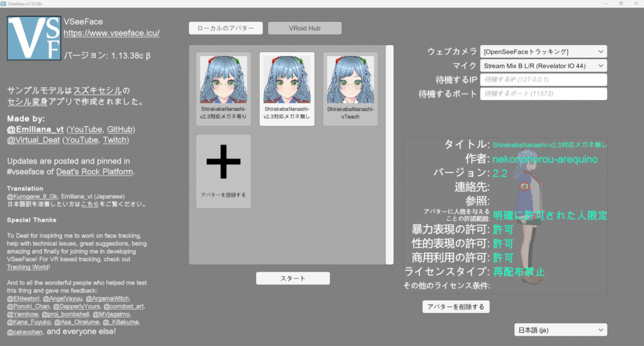Restore down the VSeeFace window
The height and width of the screenshot is (346, 644).
[621, 3]
